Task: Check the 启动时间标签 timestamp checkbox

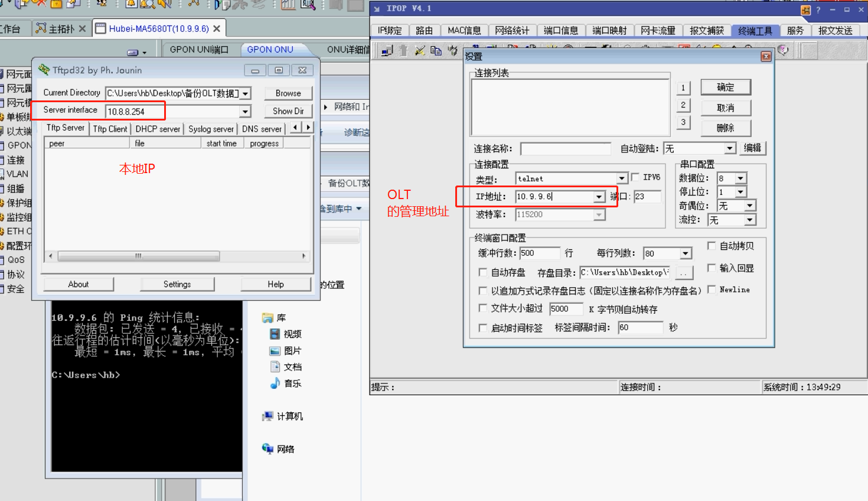Action: (482, 328)
